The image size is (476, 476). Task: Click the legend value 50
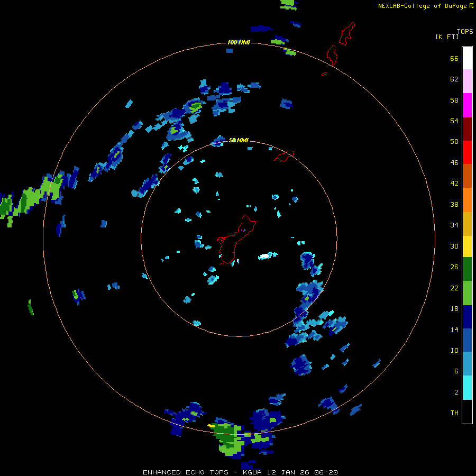point(454,142)
